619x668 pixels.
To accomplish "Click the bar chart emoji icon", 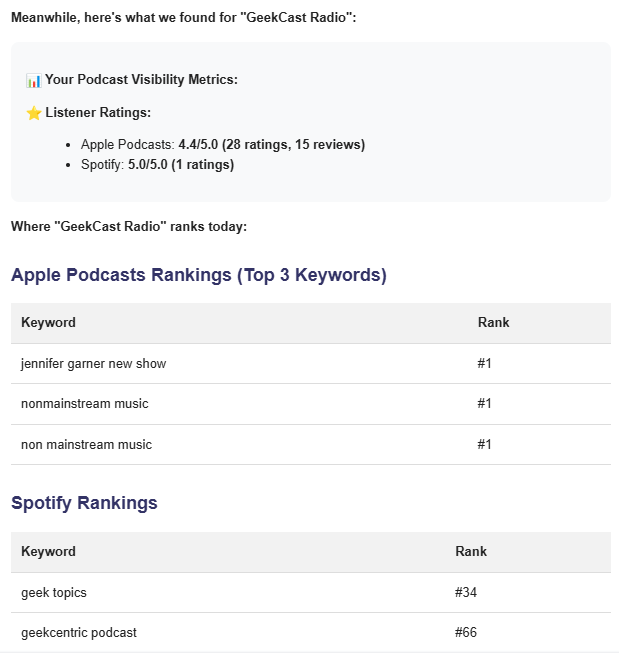I will [34, 80].
